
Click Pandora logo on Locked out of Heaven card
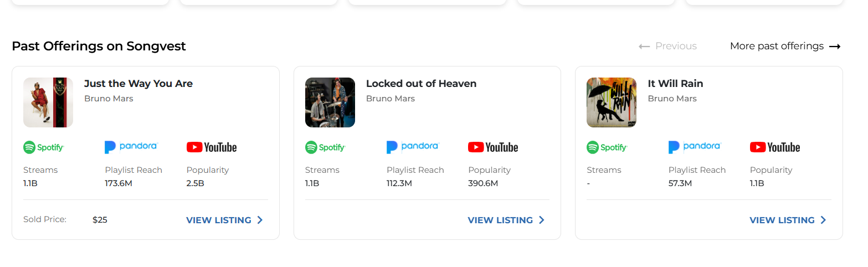coord(413,147)
